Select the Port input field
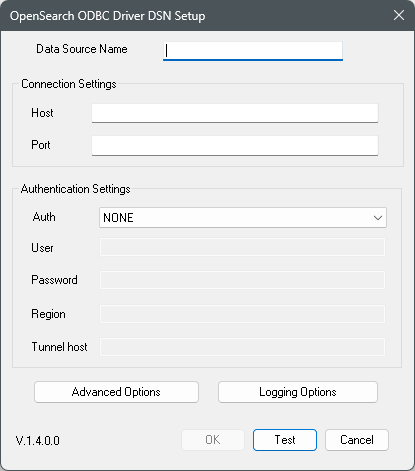 [235, 145]
